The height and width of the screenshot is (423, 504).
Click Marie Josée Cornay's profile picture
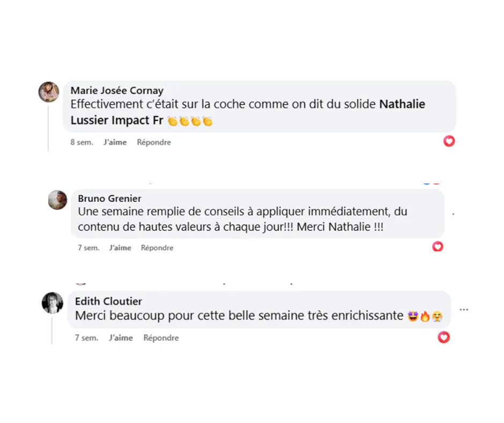pos(49,92)
